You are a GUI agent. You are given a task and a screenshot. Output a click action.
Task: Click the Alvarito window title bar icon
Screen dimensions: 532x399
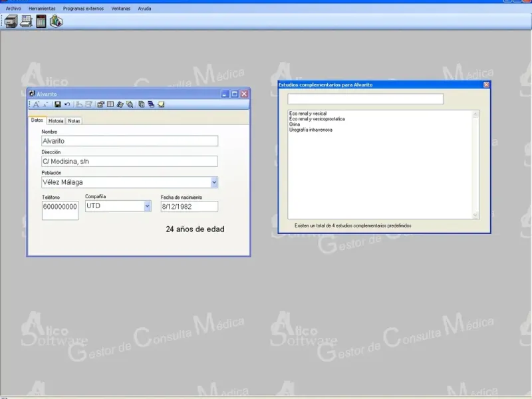(x=32, y=94)
